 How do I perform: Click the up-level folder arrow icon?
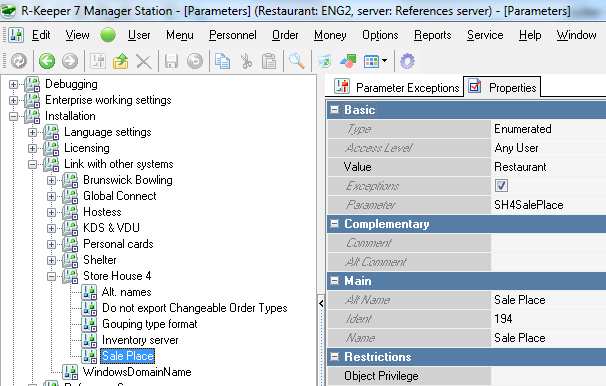[121, 61]
